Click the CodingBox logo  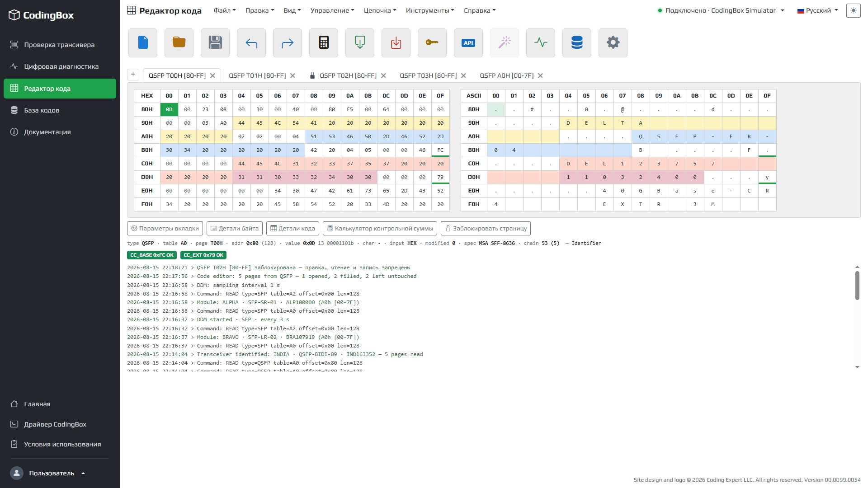(x=41, y=15)
